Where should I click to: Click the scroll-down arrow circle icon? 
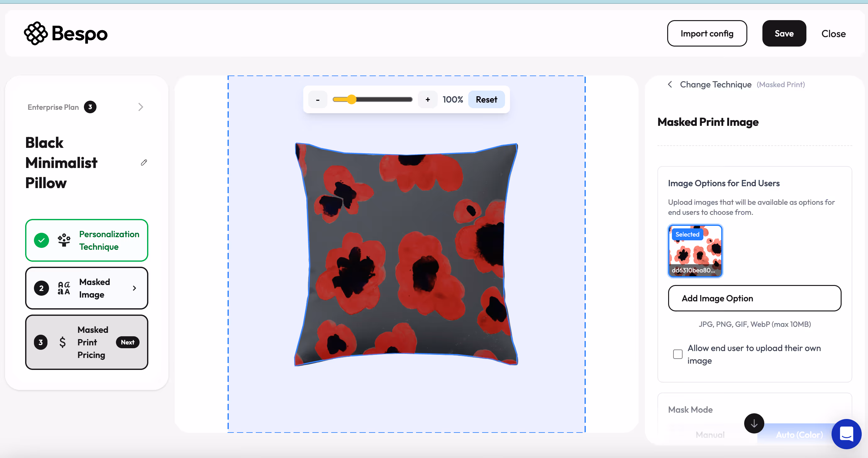pyautogui.click(x=754, y=423)
